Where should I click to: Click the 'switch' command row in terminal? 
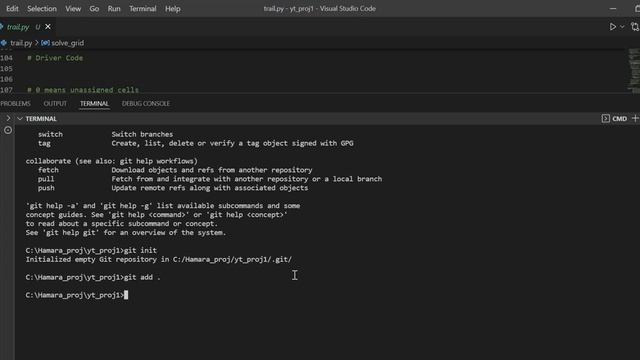pyautogui.click(x=105, y=134)
